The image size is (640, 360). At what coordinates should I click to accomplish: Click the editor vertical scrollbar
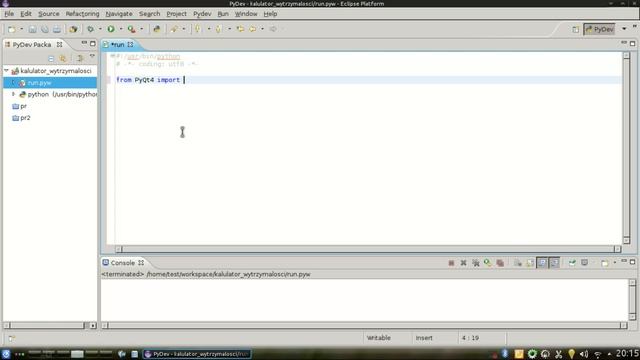627,148
